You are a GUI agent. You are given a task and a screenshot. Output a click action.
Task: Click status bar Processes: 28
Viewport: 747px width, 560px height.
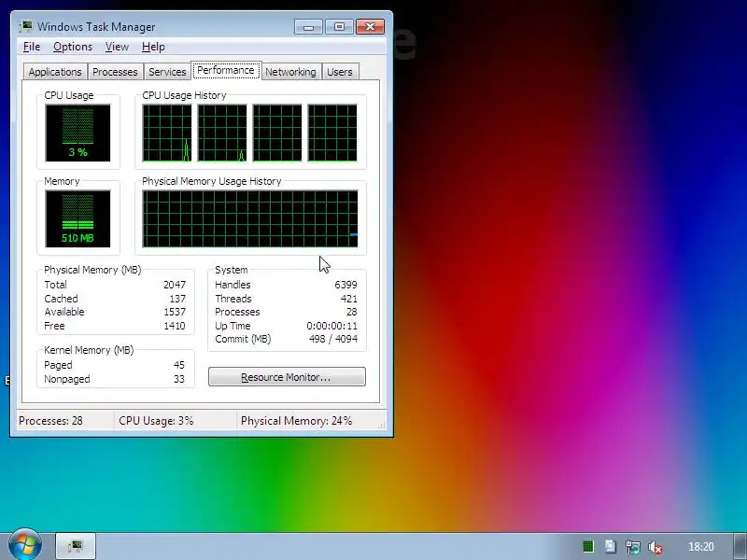coord(50,421)
